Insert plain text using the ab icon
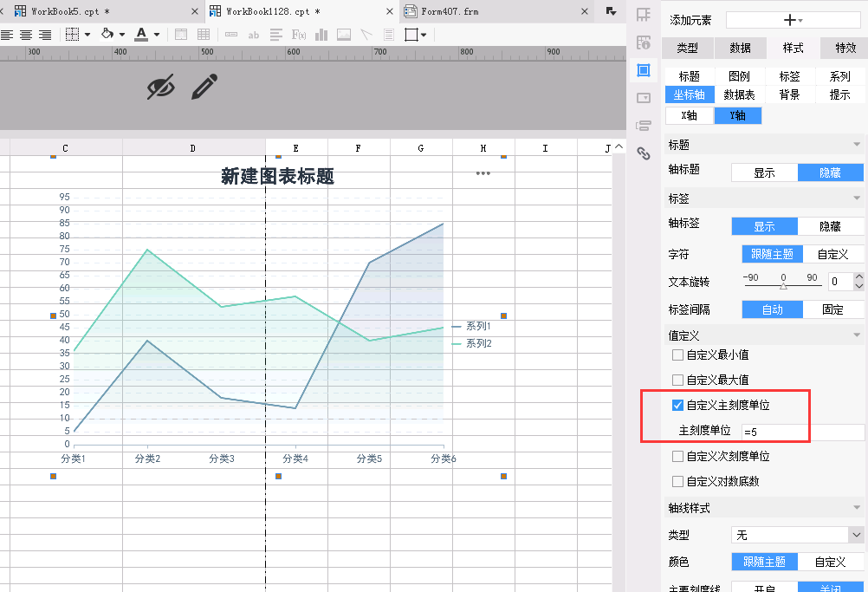Viewport: 868px width, 592px height. (x=254, y=35)
